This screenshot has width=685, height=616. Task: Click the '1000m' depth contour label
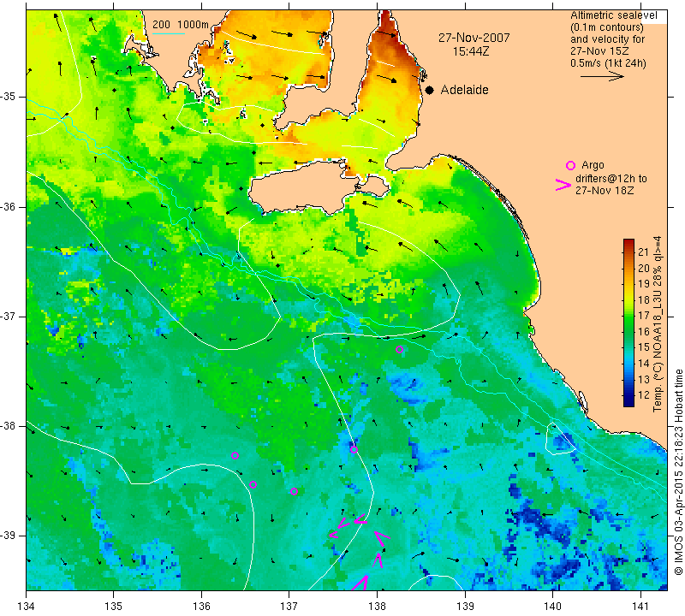(194, 25)
